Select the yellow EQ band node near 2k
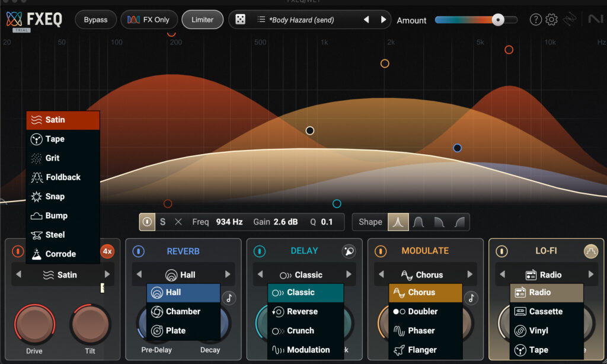This screenshot has height=364, width=607. pyautogui.click(x=384, y=63)
